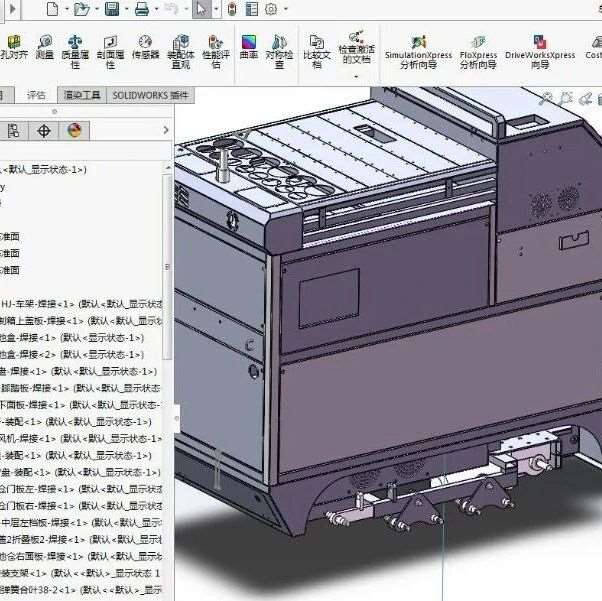Select 脚踏板-焊接<1> component

tap(80, 388)
